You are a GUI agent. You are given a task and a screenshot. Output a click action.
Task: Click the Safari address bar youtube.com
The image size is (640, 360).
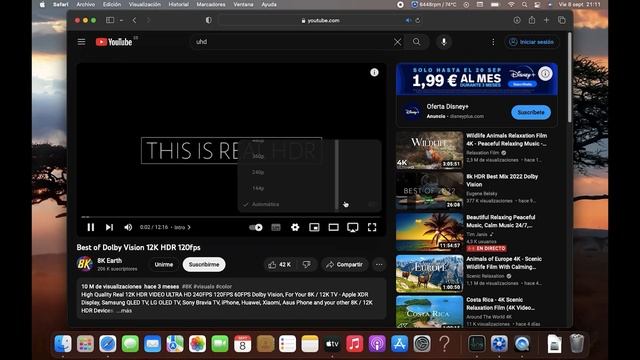(320, 20)
